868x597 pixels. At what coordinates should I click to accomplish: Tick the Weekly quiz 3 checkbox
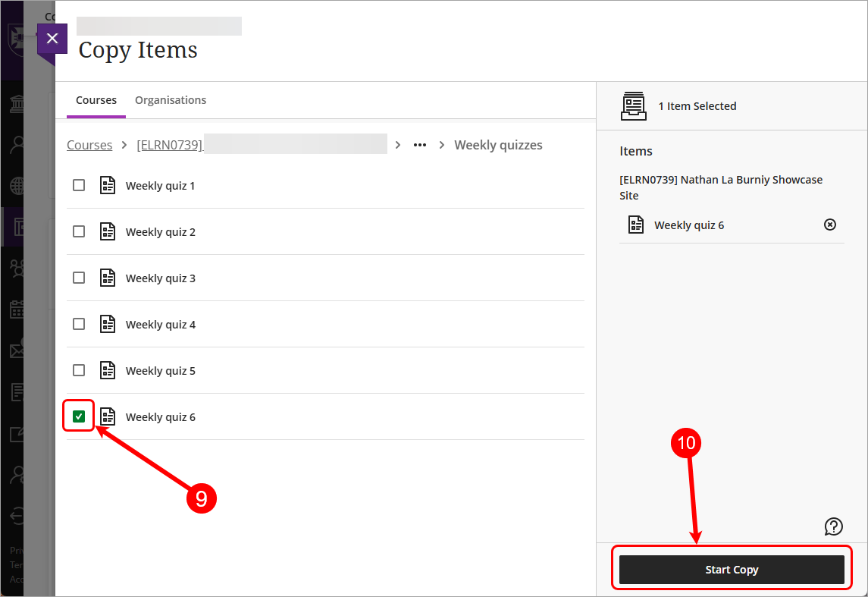point(79,278)
